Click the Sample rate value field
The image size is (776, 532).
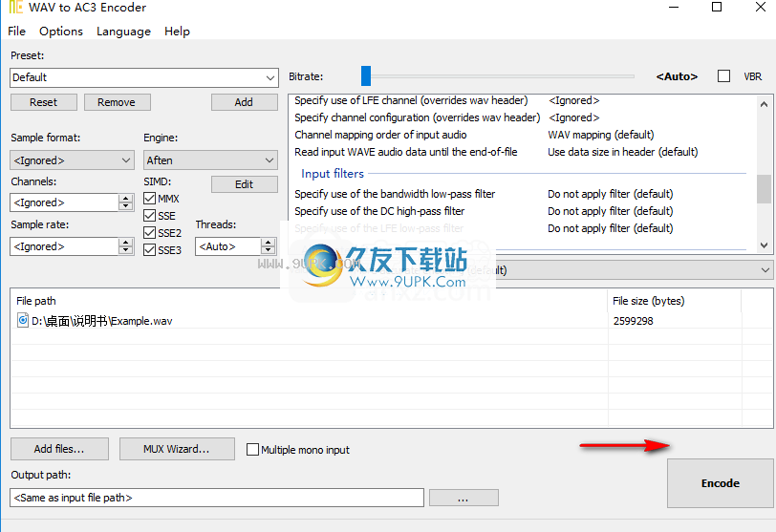[64, 246]
